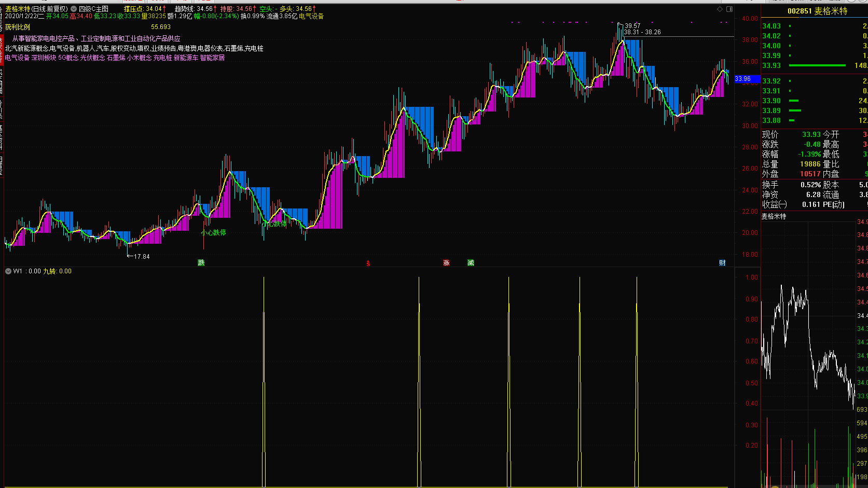868x488 pixels.
Task: Select the buy price 33.92 row
Action: tap(815, 81)
